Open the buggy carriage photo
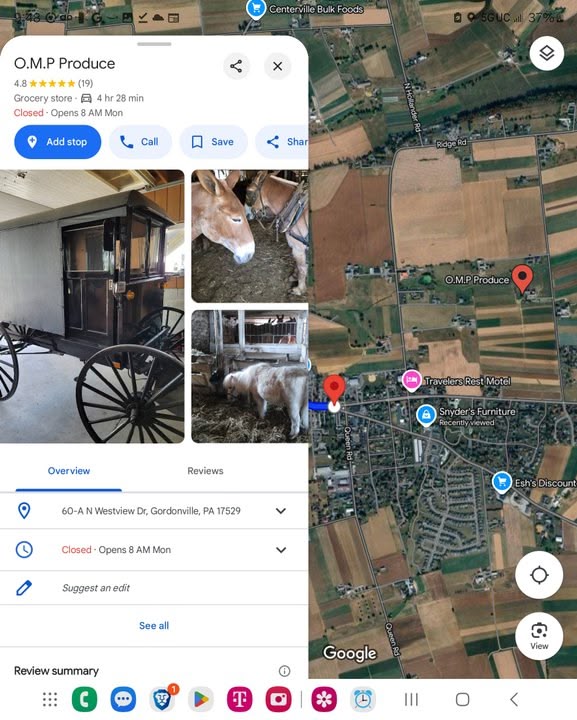This screenshot has height=720, width=577. (x=92, y=306)
